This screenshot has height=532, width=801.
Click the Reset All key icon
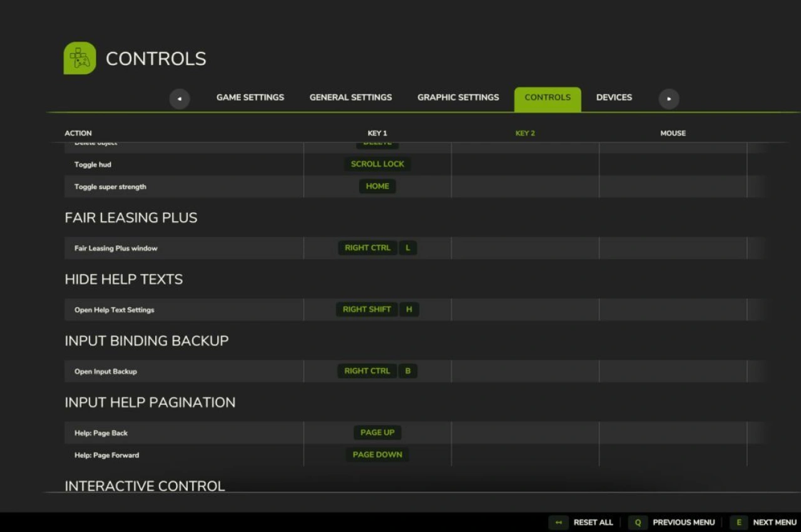coord(558,523)
